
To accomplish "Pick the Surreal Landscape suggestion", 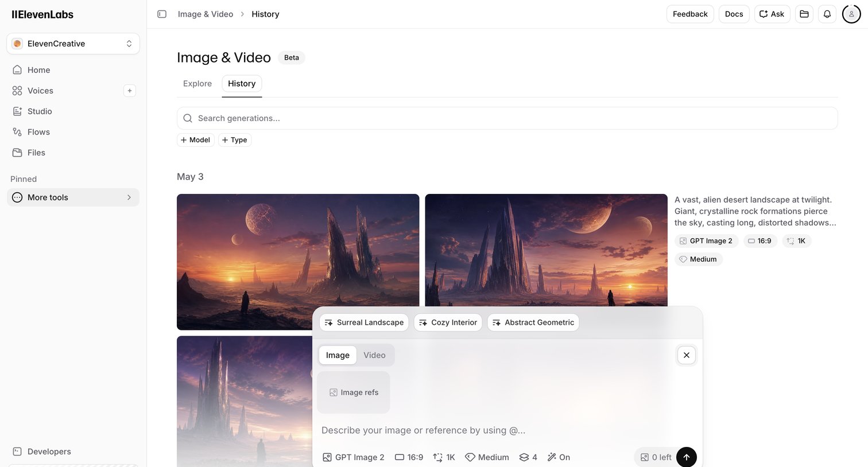I will (x=364, y=322).
